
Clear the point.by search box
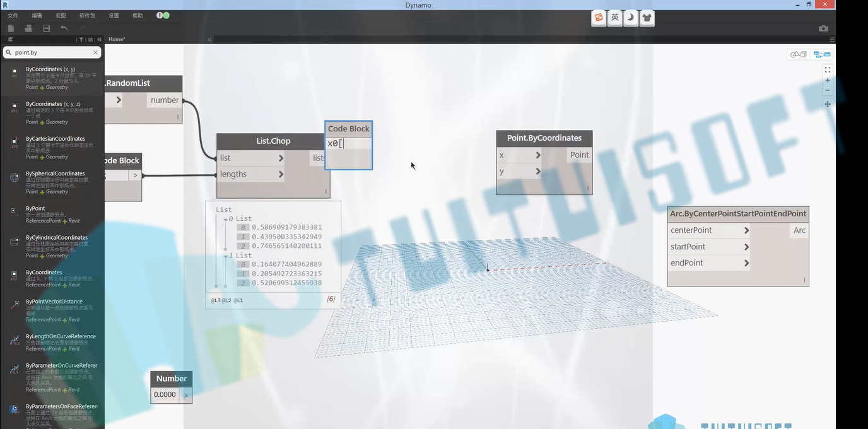coord(95,52)
